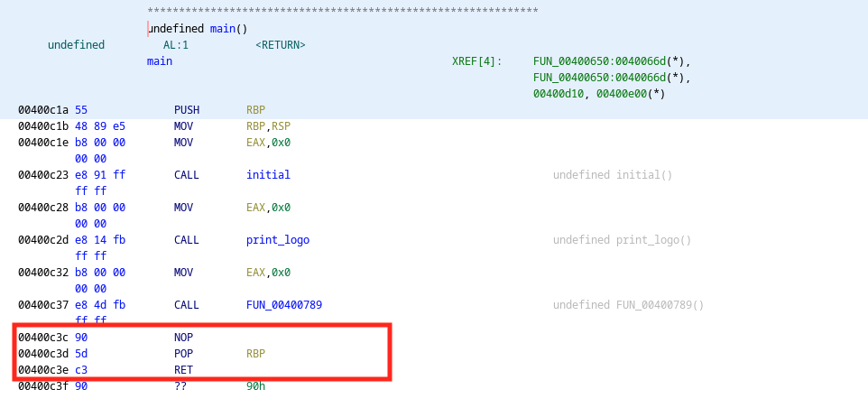The image size is (868, 408).
Task: Click the undefined main() function signature
Action: [x=198, y=29]
